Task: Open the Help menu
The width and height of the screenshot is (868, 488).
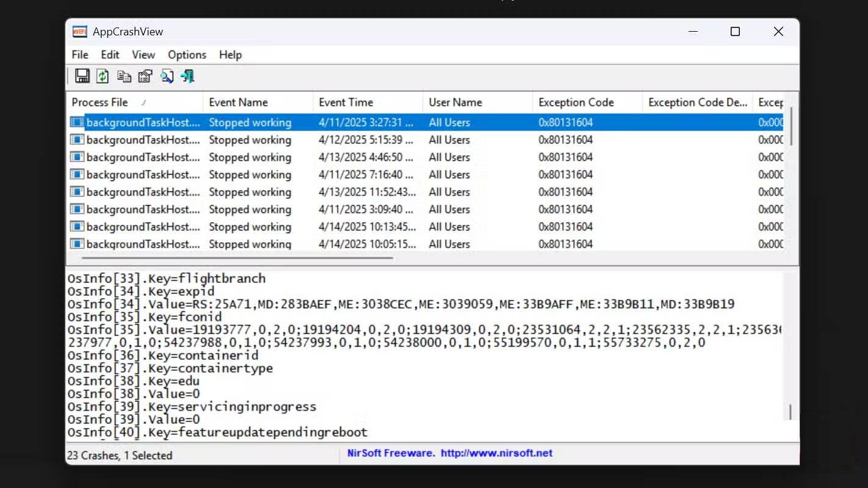Action: (230, 55)
